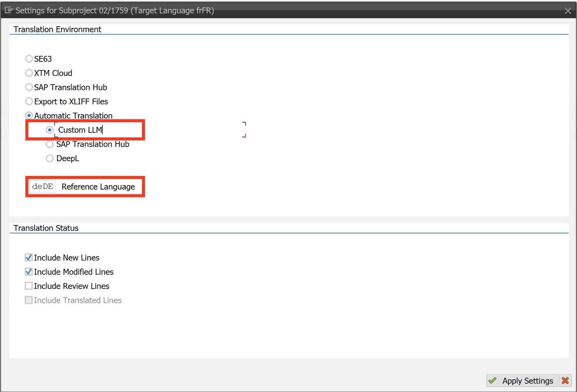Click the deDE reference language field
The height and width of the screenshot is (392, 577).
tap(42, 187)
